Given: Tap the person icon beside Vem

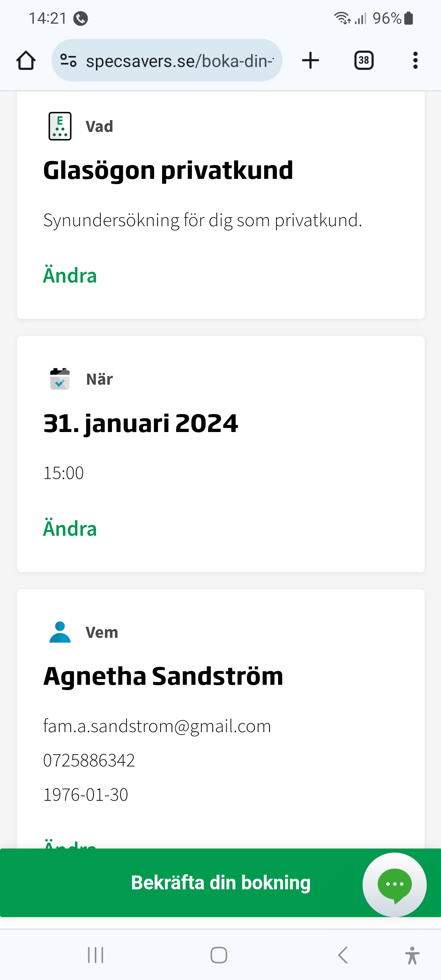Looking at the screenshot, I should click(x=60, y=632).
